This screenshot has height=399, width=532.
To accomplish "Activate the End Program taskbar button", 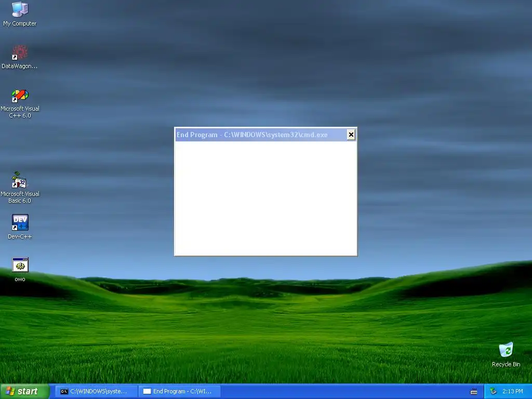I will click(179, 391).
